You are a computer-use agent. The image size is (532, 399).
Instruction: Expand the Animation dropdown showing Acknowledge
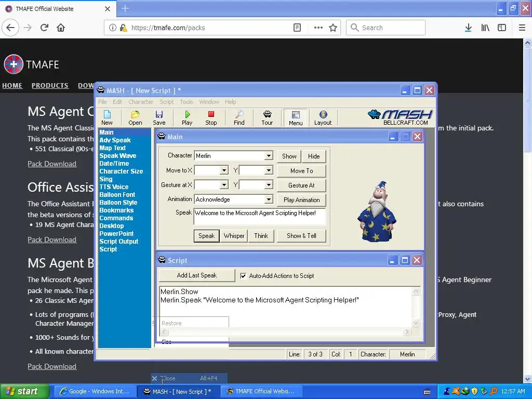pyautogui.click(x=269, y=199)
